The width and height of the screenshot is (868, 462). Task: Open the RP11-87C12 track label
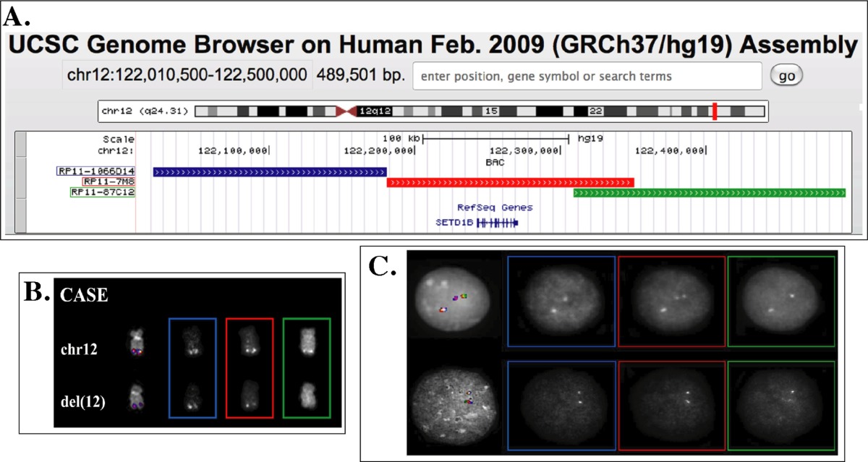click(x=102, y=192)
